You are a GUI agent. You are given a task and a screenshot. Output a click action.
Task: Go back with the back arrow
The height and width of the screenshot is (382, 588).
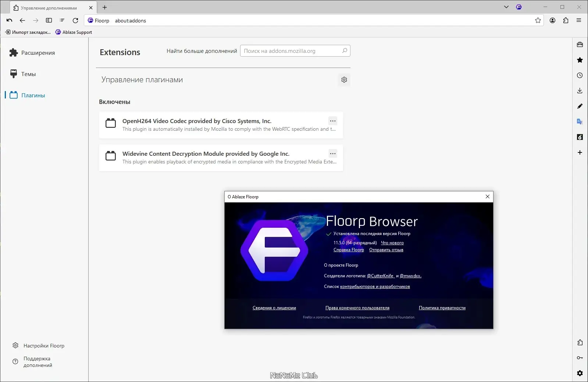pyautogui.click(x=22, y=21)
